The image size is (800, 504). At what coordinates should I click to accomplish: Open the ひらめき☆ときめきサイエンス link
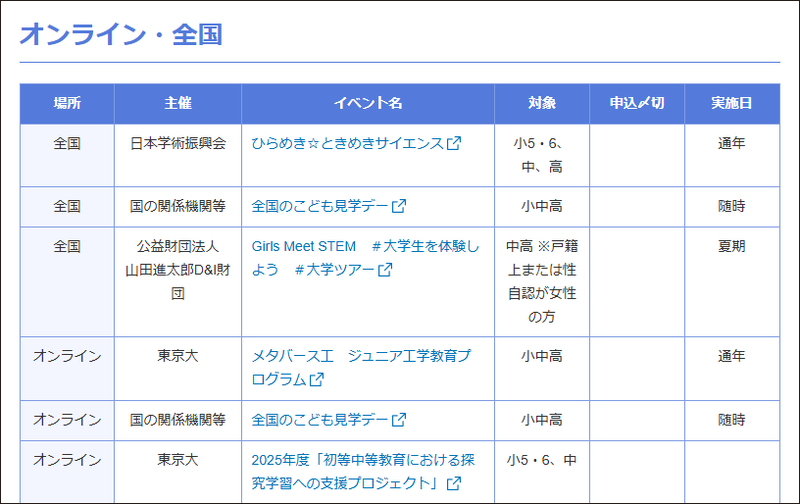pyautogui.click(x=356, y=143)
